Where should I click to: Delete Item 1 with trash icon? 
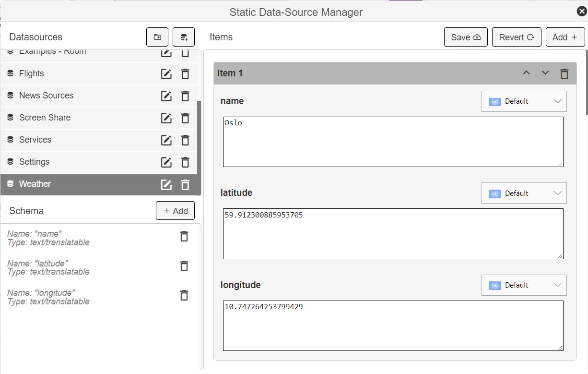pyautogui.click(x=564, y=73)
